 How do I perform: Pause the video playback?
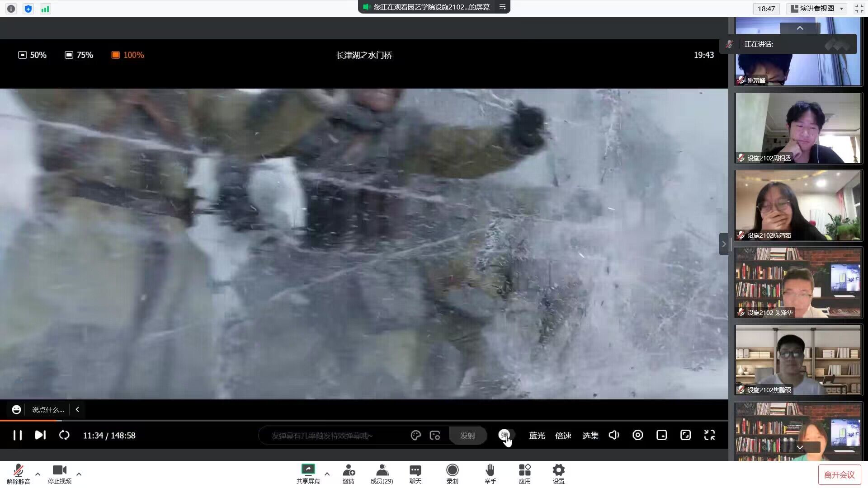click(18, 435)
